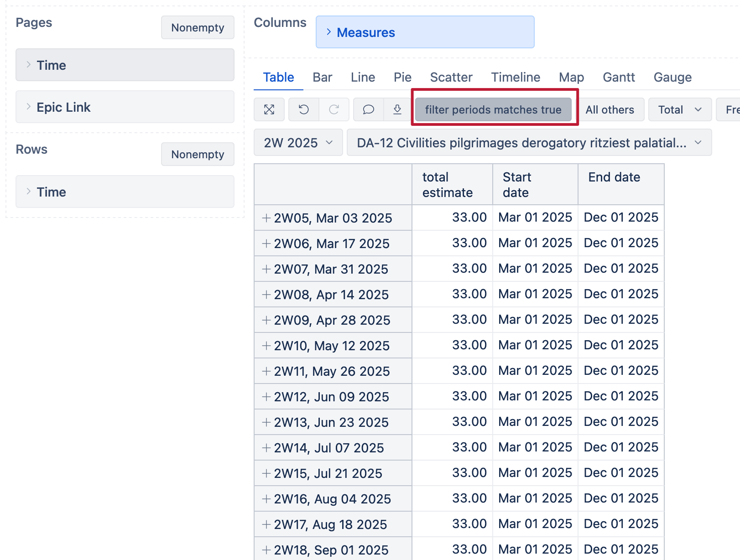The height and width of the screenshot is (560, 740).
Task: Expand row 2W13, Jun 23 2025
Action: (266, 422)
